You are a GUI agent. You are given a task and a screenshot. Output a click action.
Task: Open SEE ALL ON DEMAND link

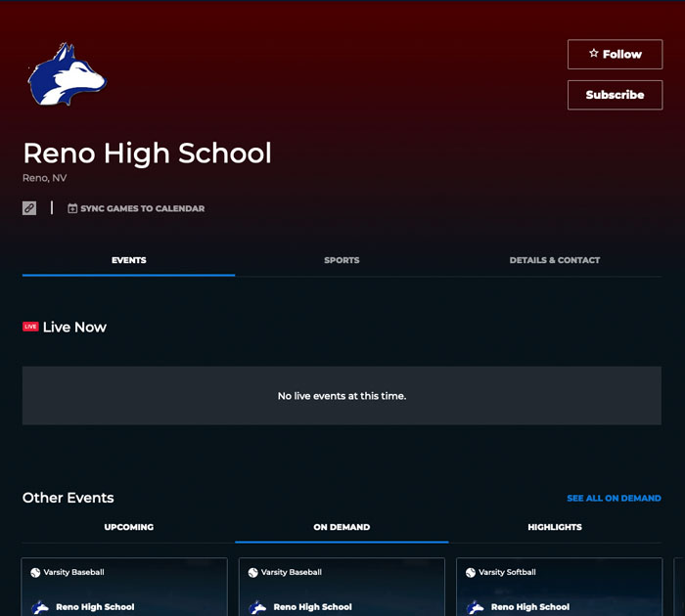click(614, 498)
